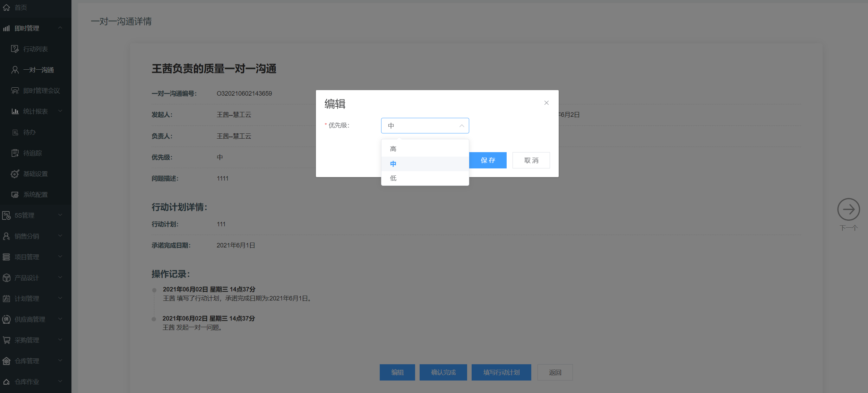Expand the 统计报表 submenu chevron

(x=60, y=111)
